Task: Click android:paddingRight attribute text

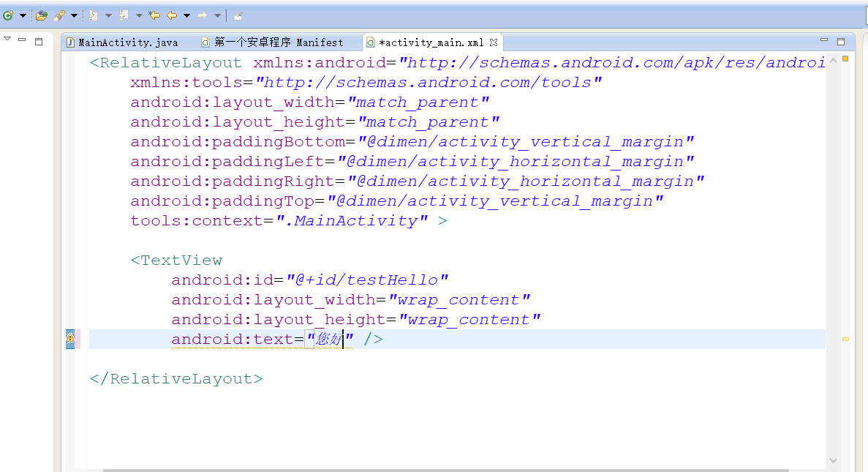Action: pyautogui.click(x=233, y=181)
